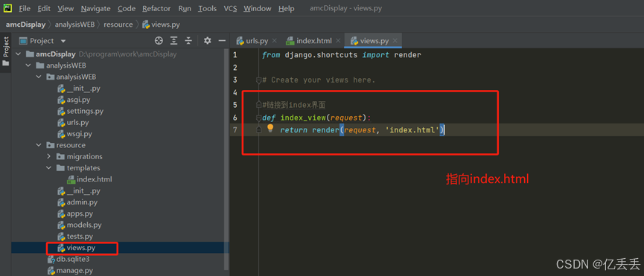Click the resource package folder icon
Image resolution: width=644 pixels, height=276 pixels.
click(50, 145)
